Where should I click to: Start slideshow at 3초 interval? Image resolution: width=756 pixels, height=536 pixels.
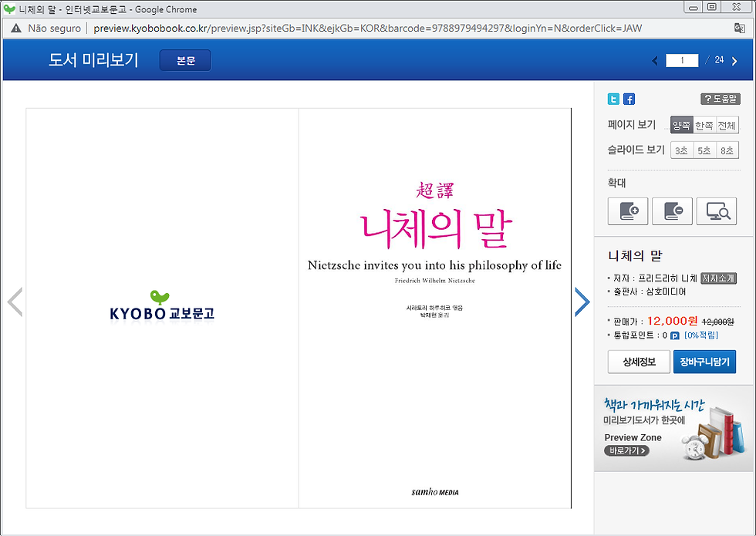[682, 150]
